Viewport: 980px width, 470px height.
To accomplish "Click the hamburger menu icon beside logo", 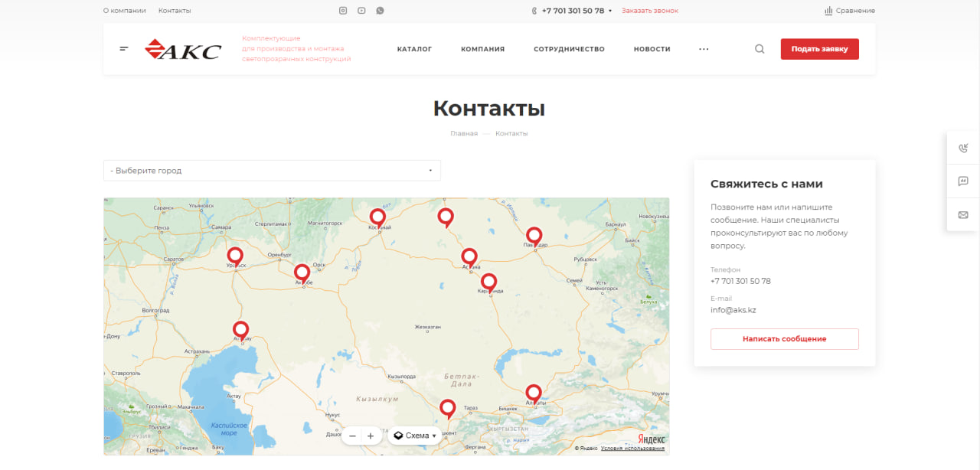I will click(x=124, y=49).
